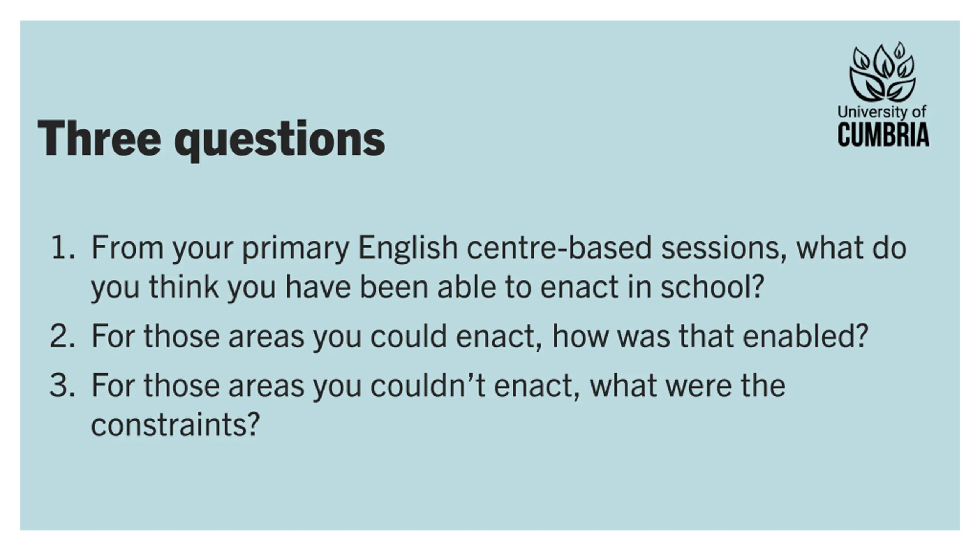
Task: Click the list number '3.'
Action: click(63, 386)
